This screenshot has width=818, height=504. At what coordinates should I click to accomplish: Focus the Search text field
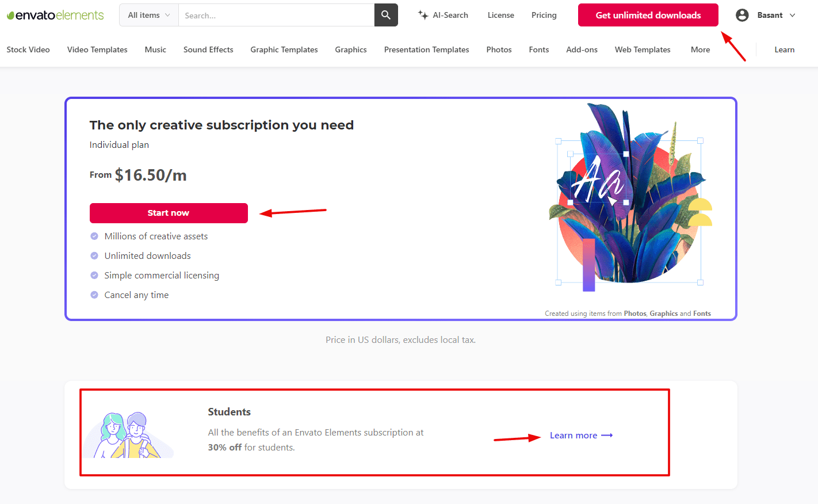pyautogui.click(x=276, y=15)
